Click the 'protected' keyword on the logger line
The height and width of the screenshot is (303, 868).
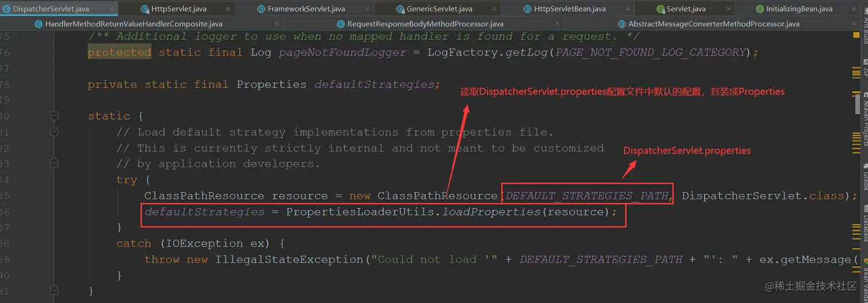click(x=119, y=52)
